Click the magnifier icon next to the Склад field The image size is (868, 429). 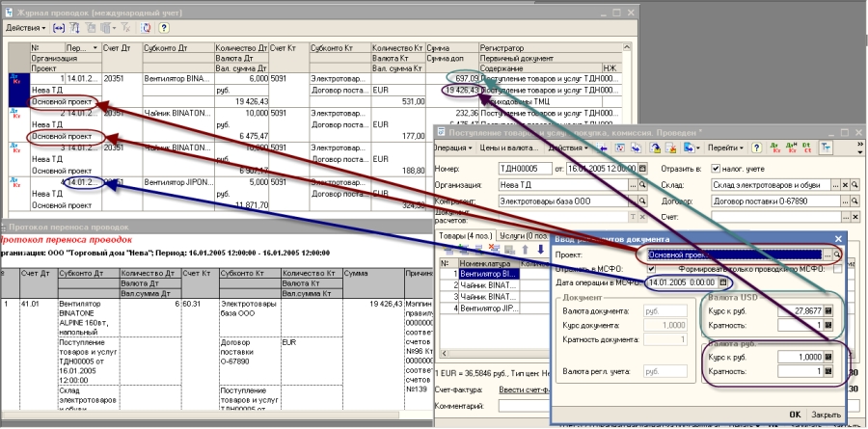click(854, 185)
